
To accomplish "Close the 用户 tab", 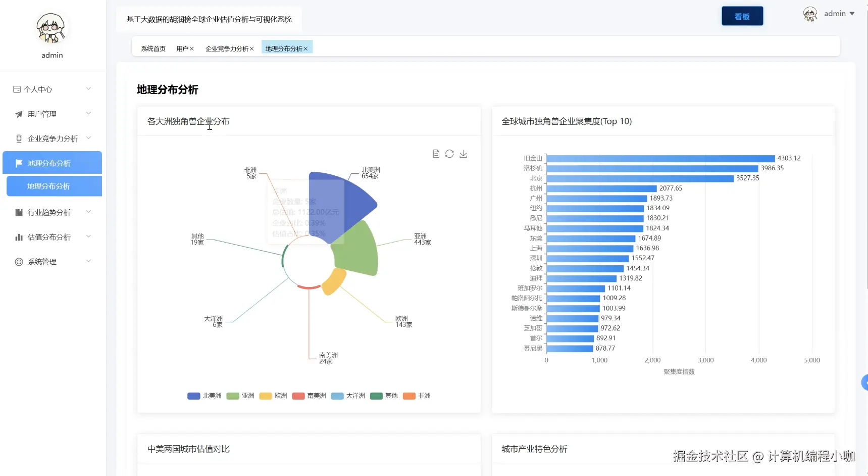I will point(192,49).
